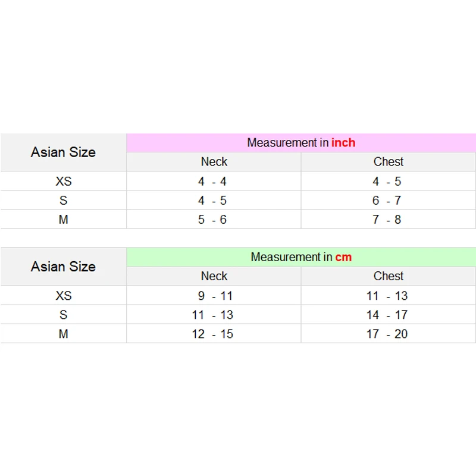Screen dimensions: 476x476
Task: Select the XS row label in cm table
Action: click(x=63, y=296)
